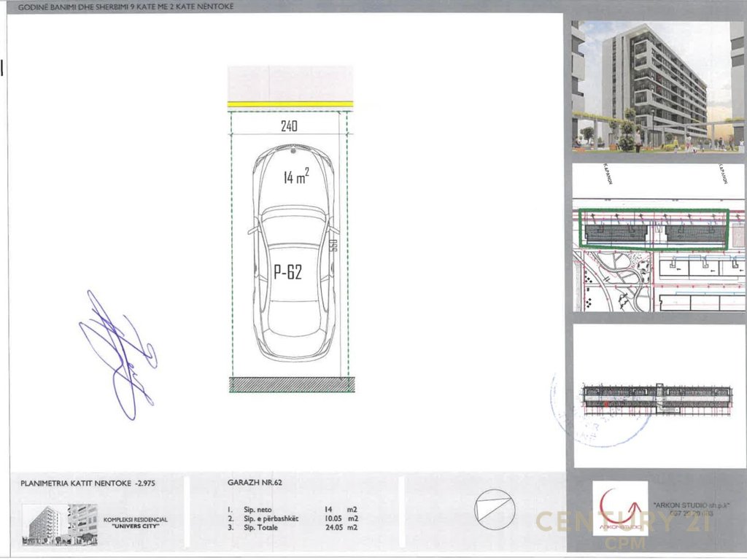Screen dimensions: 747x560
Task: Select the P-62 parking label
Action: pos(287,272)
